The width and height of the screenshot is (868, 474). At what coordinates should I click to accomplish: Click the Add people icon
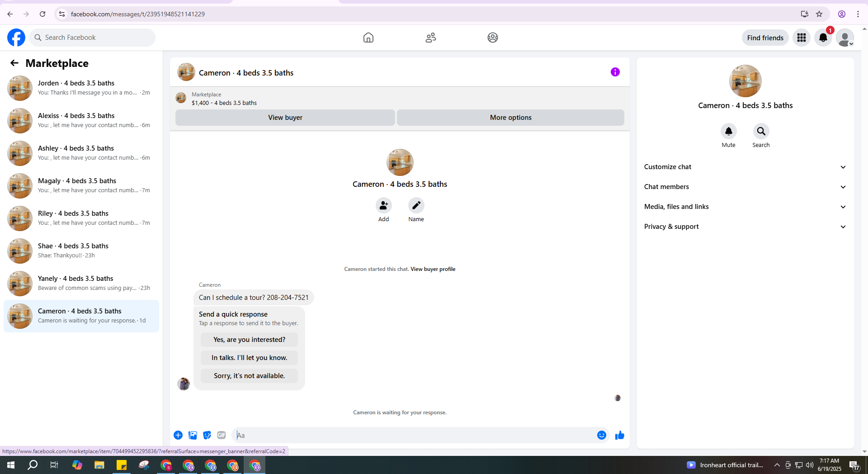pyautogui.click(x=384, y=206)
